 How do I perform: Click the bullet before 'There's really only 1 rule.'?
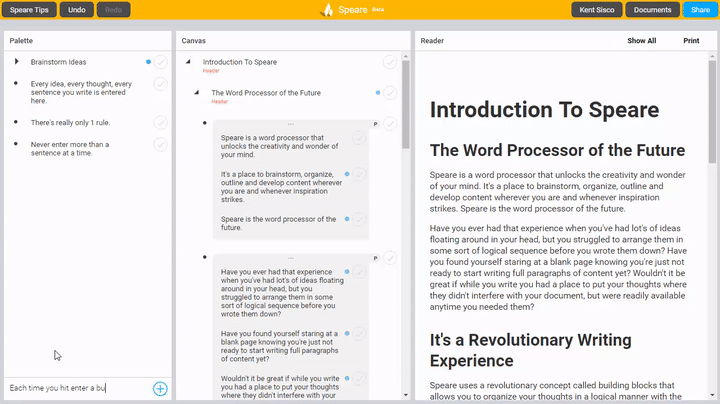[x=16, y=122]
